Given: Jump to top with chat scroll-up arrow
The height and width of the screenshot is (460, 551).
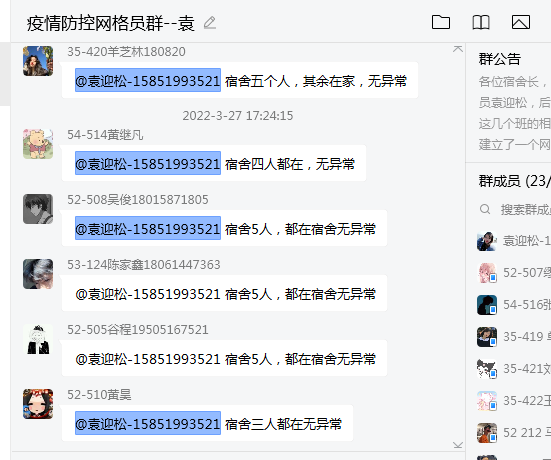Looking at the screenshot, I should pyautogui.click(x=458, y=49).
